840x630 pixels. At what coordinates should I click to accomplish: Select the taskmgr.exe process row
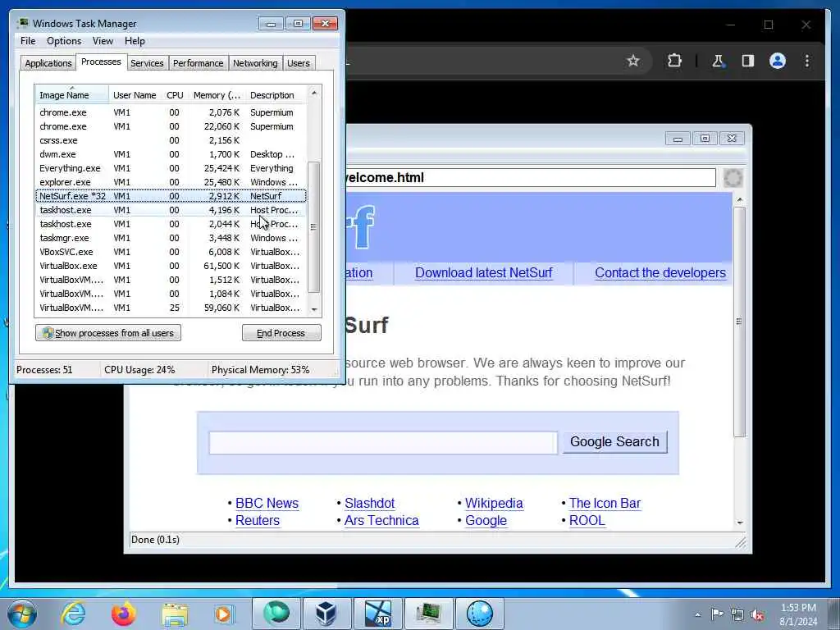click(x=171, y=238)
